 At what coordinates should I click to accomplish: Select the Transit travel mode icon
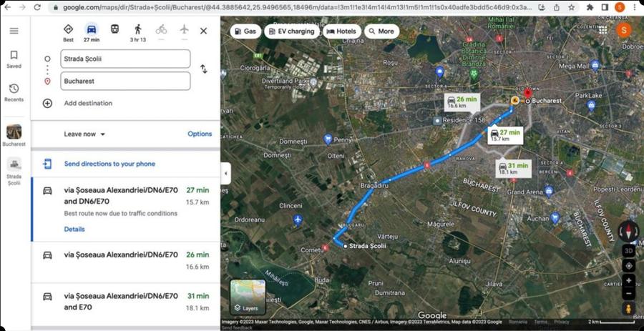tap(114, 30)
